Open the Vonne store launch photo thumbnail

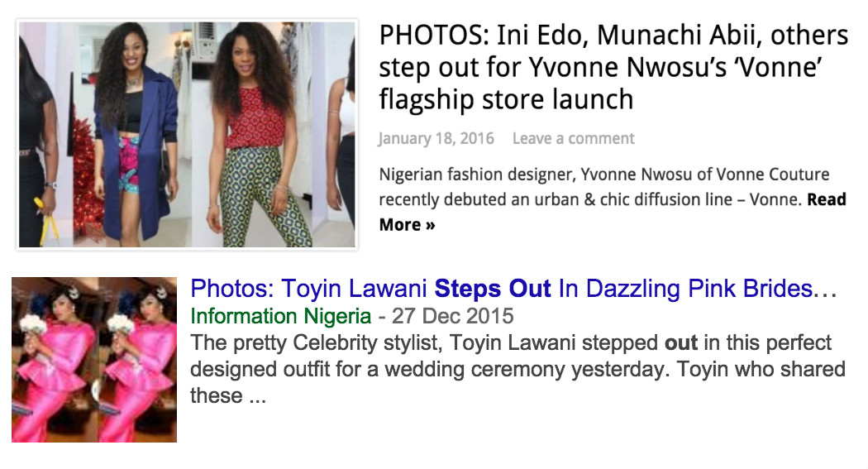point(187,134)
